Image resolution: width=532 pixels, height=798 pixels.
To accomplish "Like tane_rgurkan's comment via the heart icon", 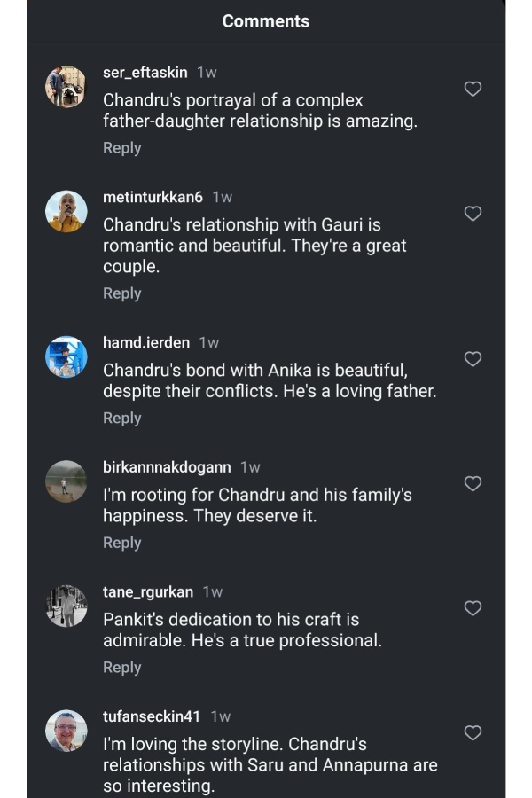I will [x=473, y=608].
